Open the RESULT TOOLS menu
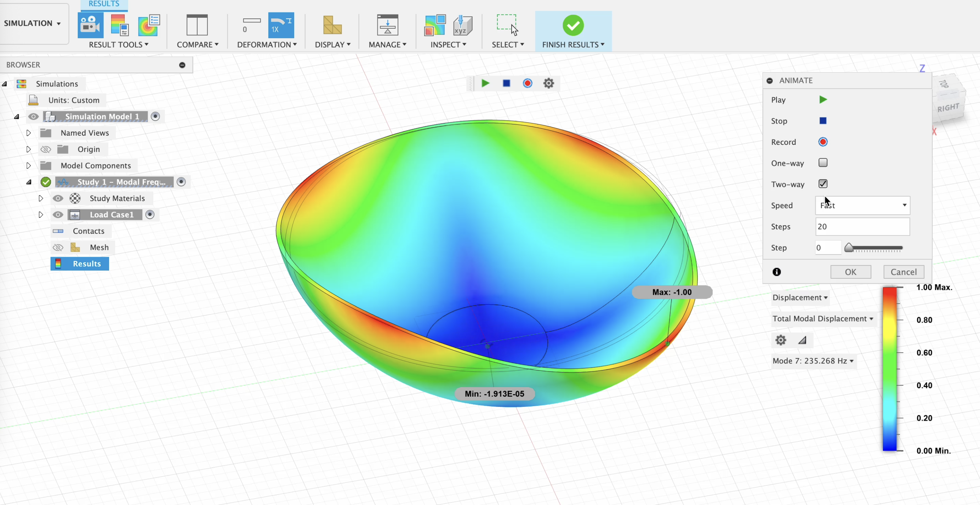This screenshot has height=505, width=980. tap(118, 45)
